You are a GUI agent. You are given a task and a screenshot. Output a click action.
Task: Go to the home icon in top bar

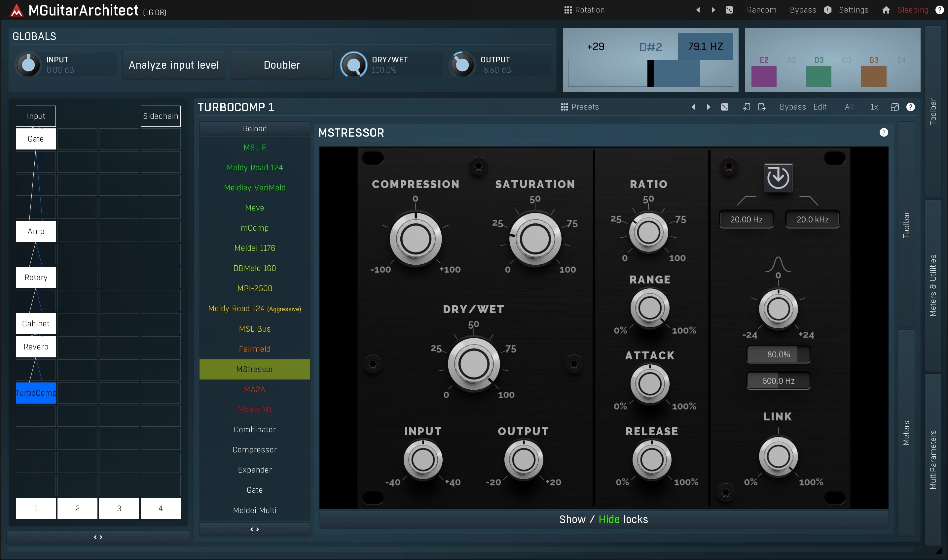point(886,10)
